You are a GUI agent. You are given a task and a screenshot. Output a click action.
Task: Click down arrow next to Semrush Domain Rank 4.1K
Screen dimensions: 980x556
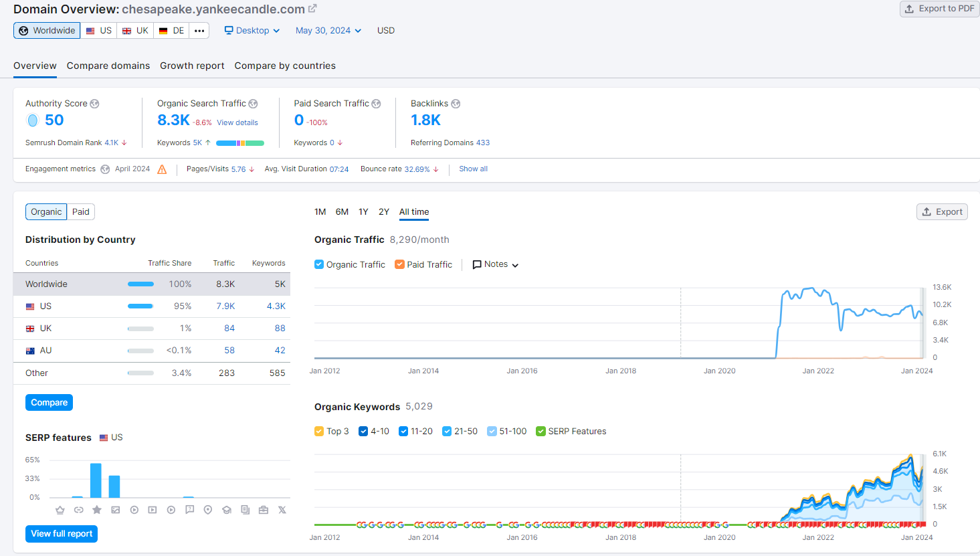point(124,143)
